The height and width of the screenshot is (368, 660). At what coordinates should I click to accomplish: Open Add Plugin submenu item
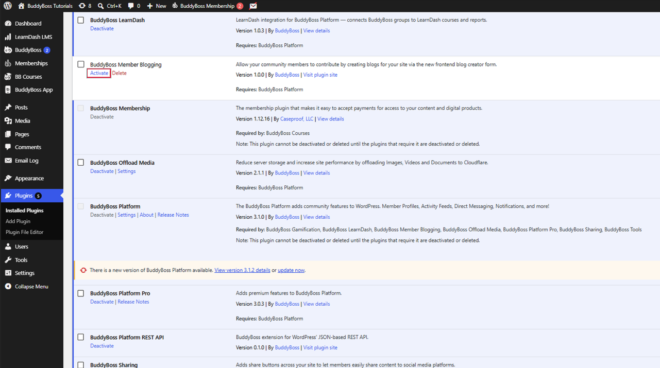(18, 221)
